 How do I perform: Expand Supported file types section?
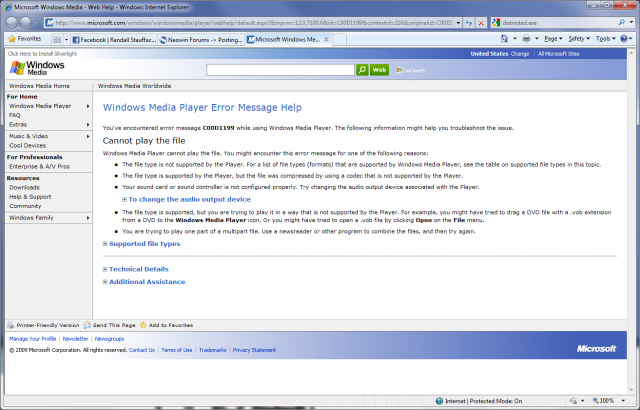pyautogui.click(x=105, y=244)
